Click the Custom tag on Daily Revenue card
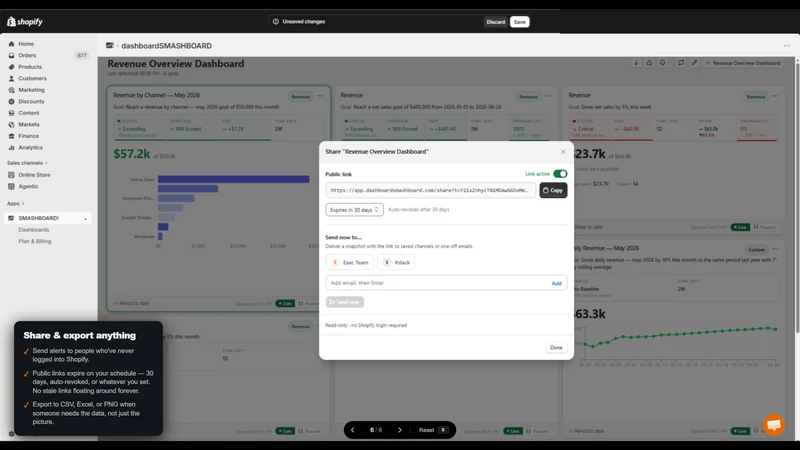The height and width of the screenshot is (450, 800). pyautogui.click(x=756, y=249)
